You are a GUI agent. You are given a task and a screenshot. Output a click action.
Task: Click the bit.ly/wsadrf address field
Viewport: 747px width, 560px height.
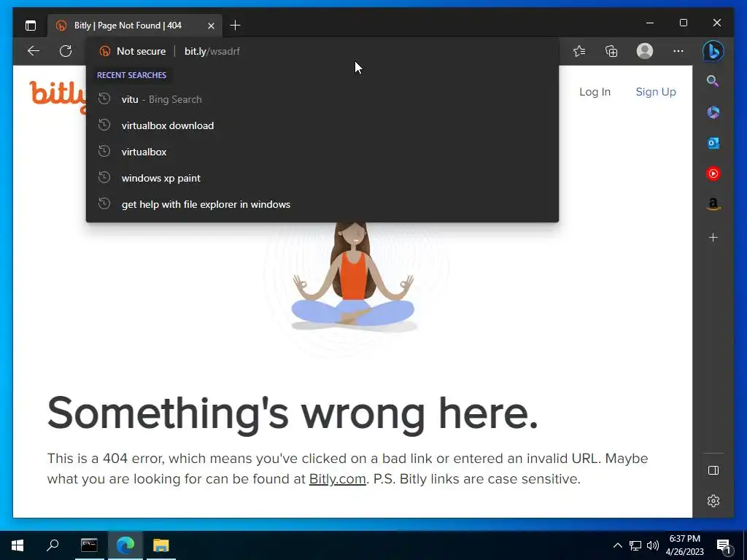coord(212,51)
